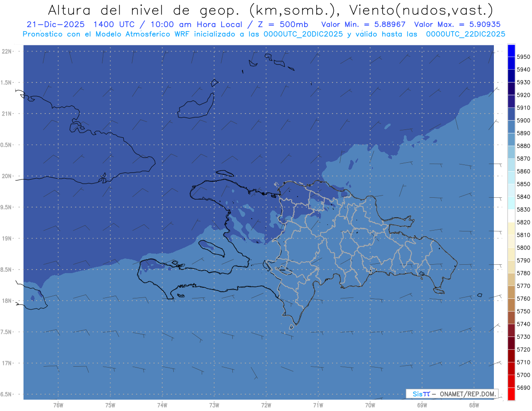Click longitude label '70W'
Screen dimensions: 532x411
coord(370,405)
